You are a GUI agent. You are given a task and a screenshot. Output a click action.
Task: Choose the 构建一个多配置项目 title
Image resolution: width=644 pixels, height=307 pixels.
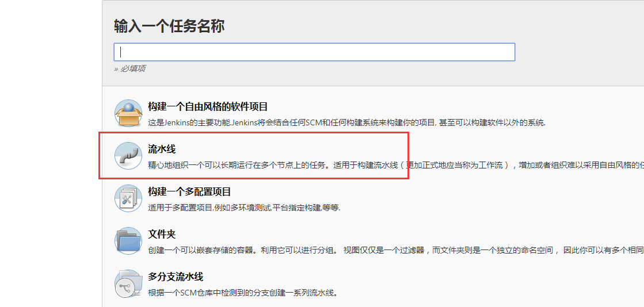[x=189, y=191]
